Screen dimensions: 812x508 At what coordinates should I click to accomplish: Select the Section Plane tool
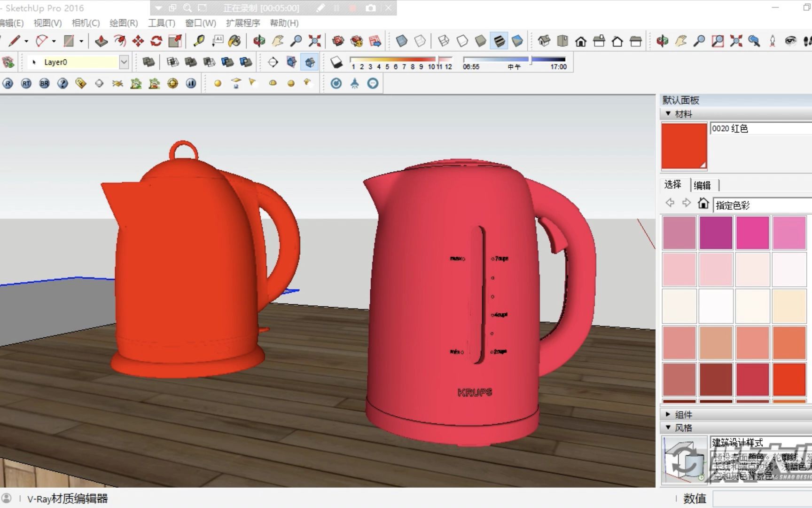pos(273,62)
